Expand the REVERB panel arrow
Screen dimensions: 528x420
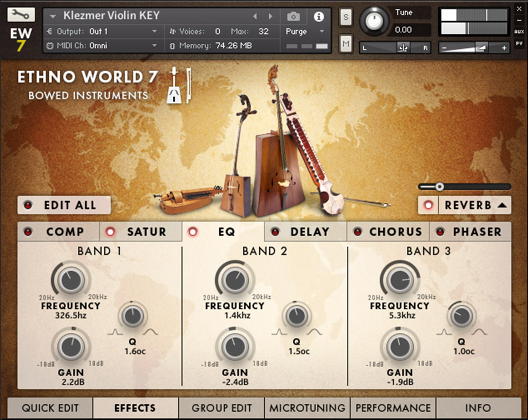pyautogui.click(x=502, y=205)
